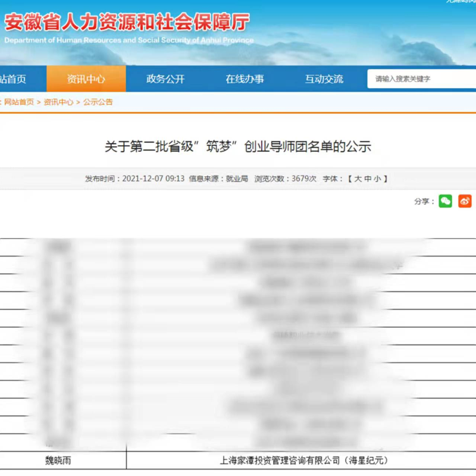Share article via the orange Weibo icon

coord(465,201)
